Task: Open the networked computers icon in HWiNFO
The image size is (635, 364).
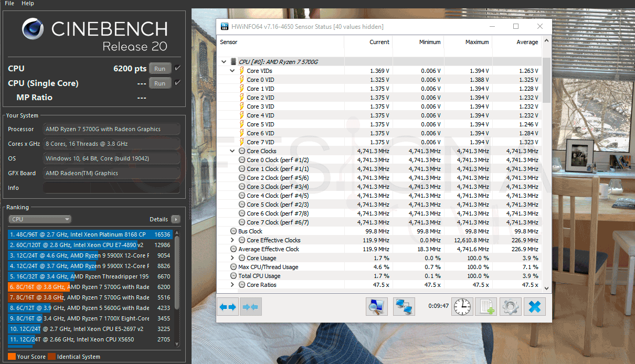Action: [404, 307]
